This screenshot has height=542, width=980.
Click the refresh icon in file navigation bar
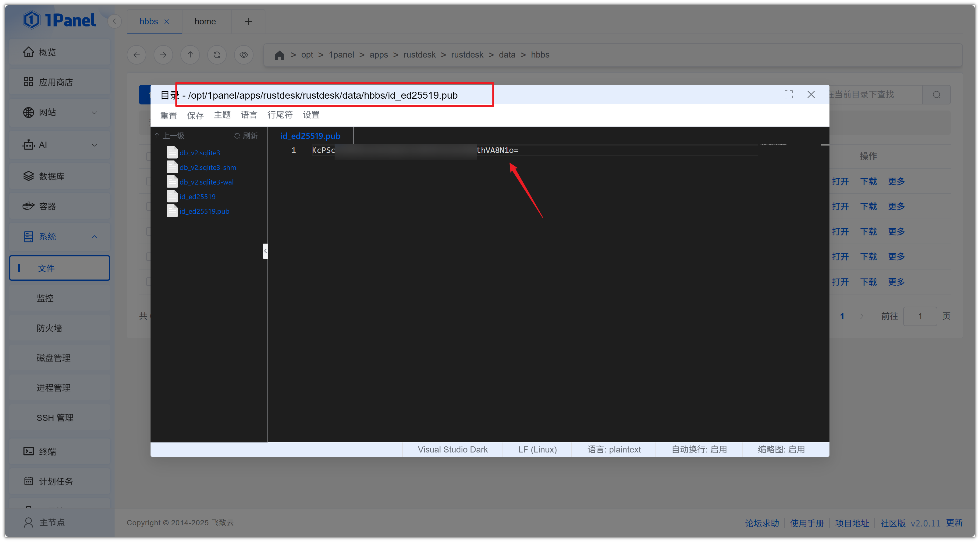(217, 55)
